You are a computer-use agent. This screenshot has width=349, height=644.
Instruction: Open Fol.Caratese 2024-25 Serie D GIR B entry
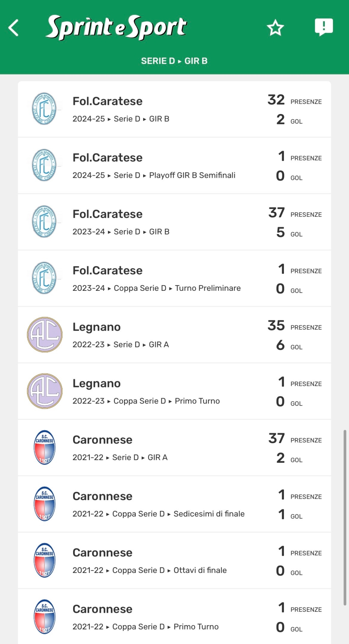click(121, 110)
